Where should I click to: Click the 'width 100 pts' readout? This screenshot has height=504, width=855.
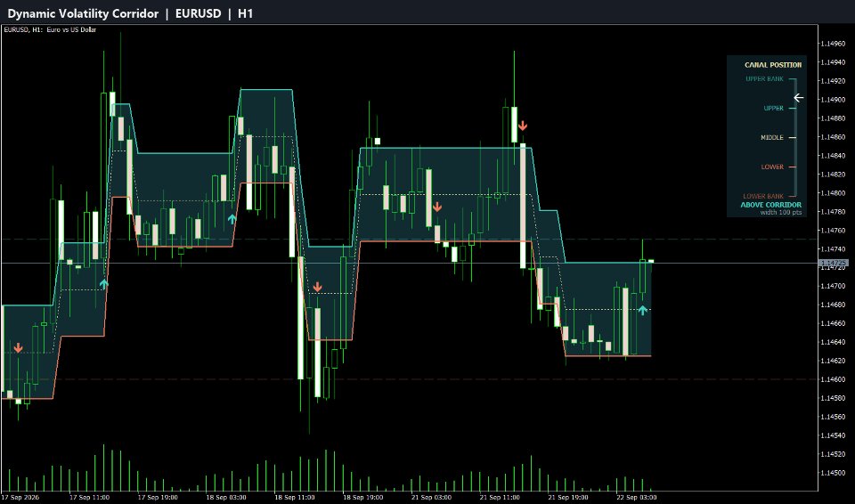point(781,212)
